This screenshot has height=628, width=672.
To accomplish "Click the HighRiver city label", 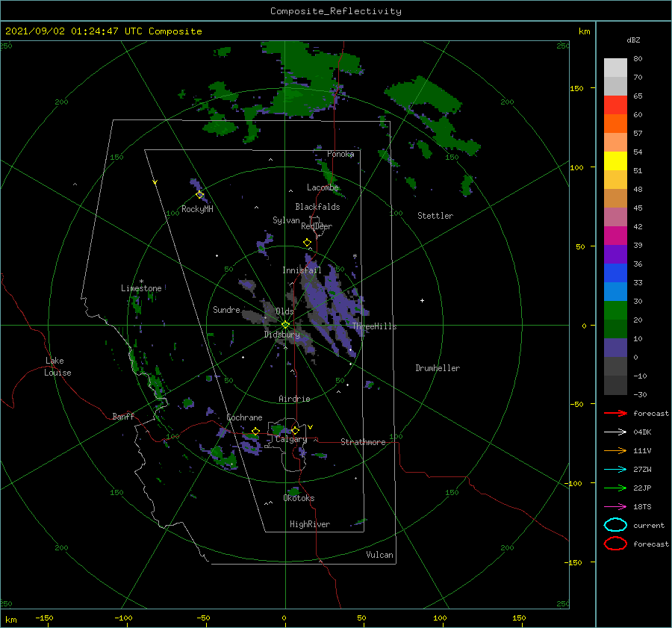I will pos(310,524).
